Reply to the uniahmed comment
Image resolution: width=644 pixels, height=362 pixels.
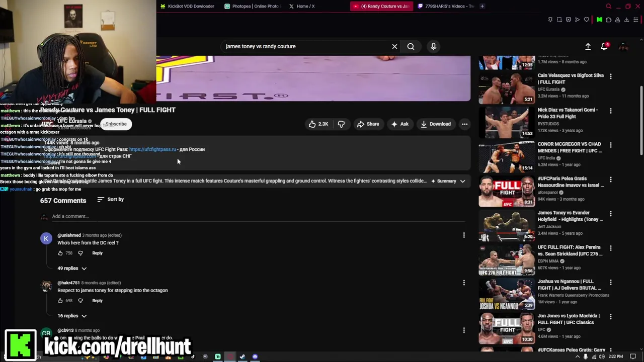97,253
